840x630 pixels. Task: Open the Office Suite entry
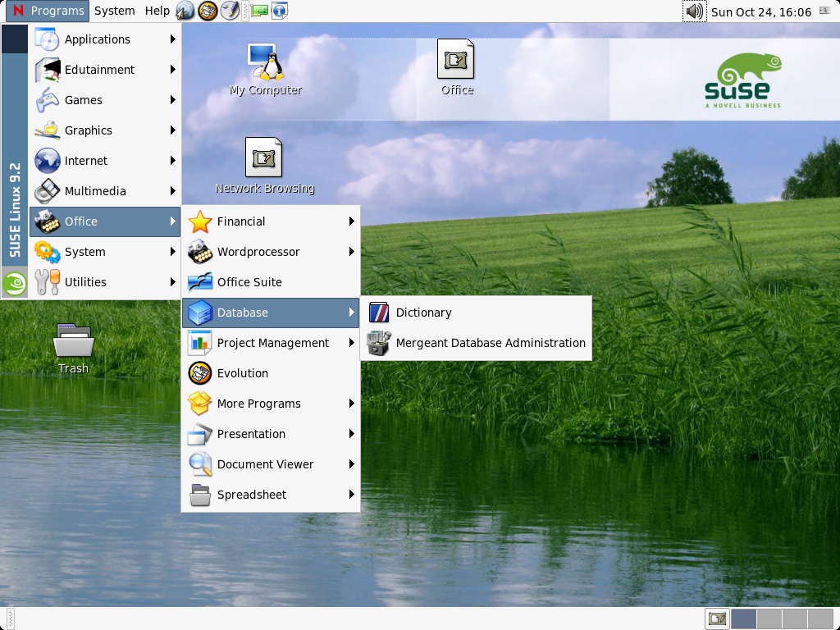[271, 282]
